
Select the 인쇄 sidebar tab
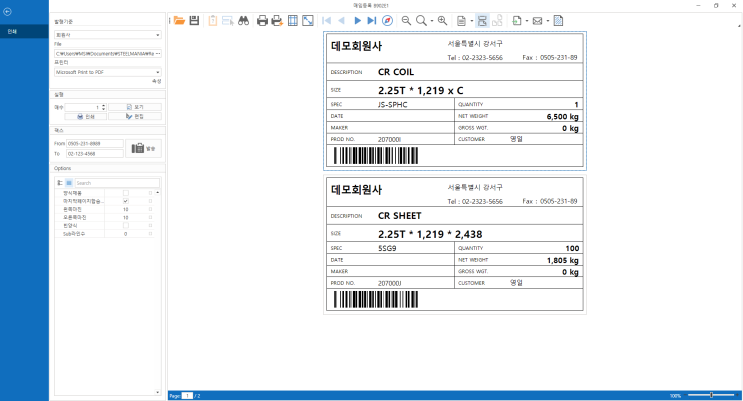click(24, 31)
